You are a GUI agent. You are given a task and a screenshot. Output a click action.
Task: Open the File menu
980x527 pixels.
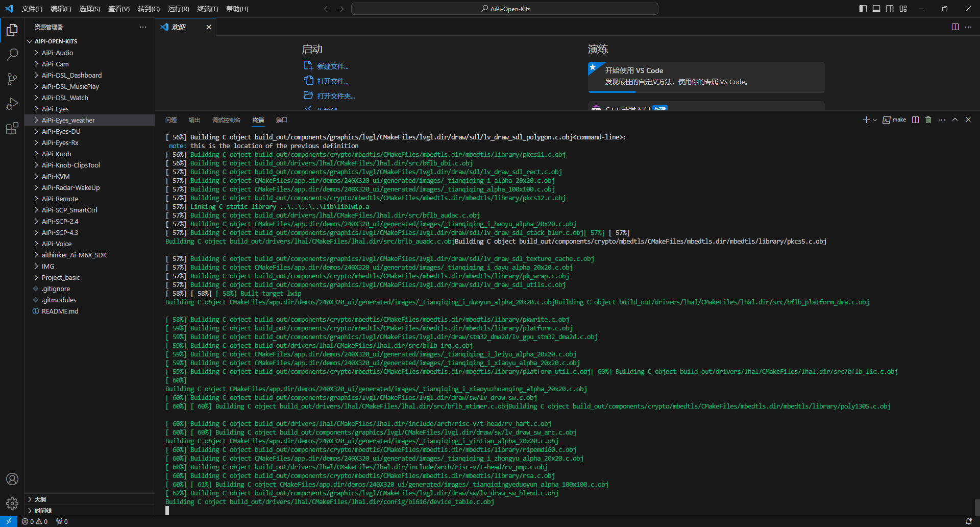(x=32, y=9)
